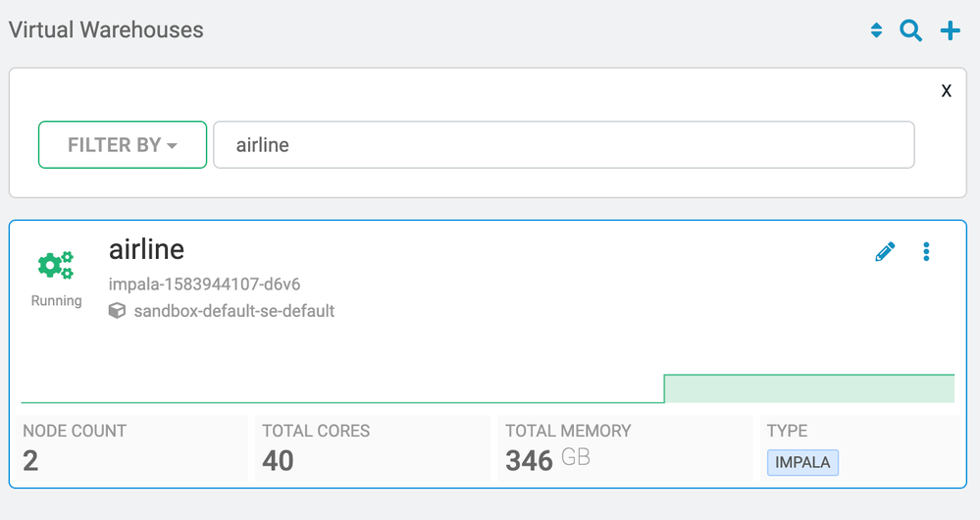Edit the airline warehouse with pencil icon

pyautogui.click(x=885, y=252)
